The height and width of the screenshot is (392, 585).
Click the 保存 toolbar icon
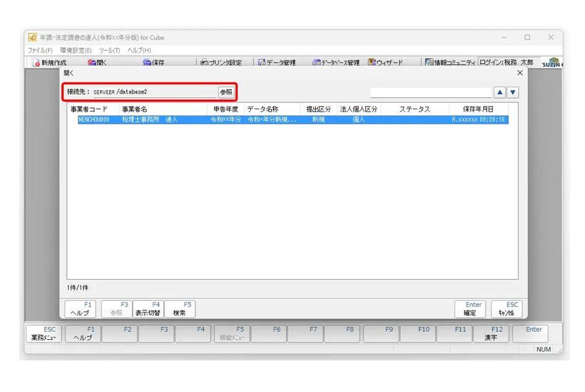(x=153, y=63)
